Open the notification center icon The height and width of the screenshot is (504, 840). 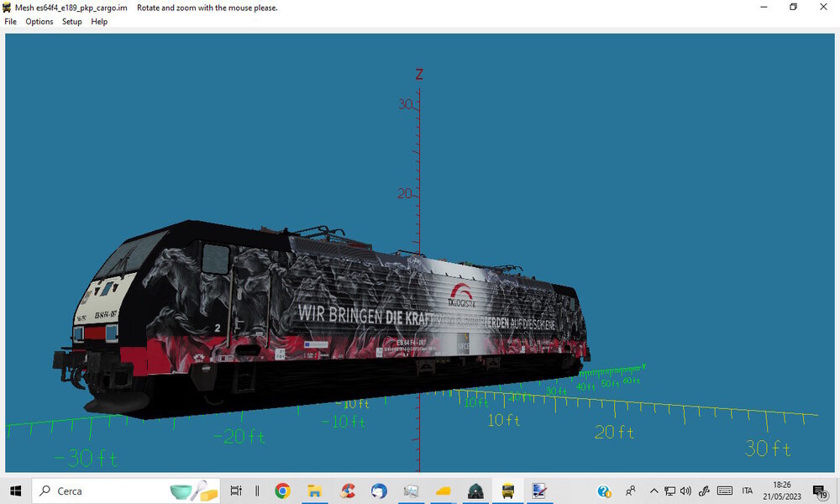tap(820, 491)
